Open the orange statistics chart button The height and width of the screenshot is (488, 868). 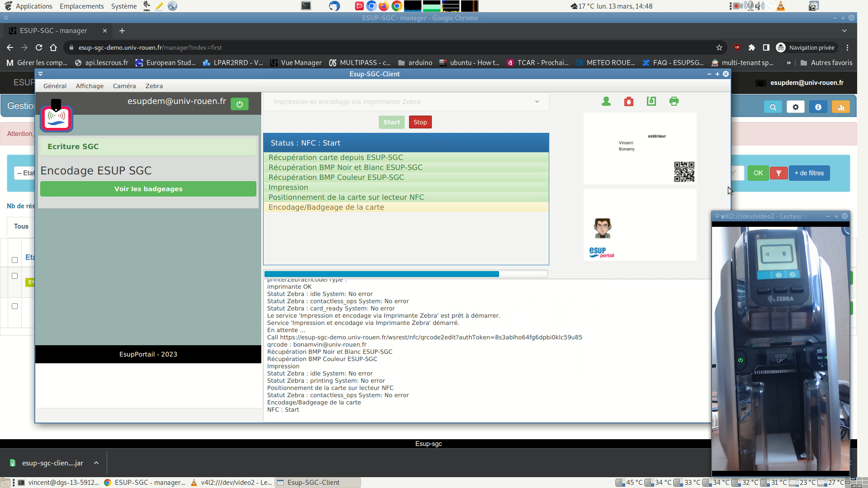point(841,107)
